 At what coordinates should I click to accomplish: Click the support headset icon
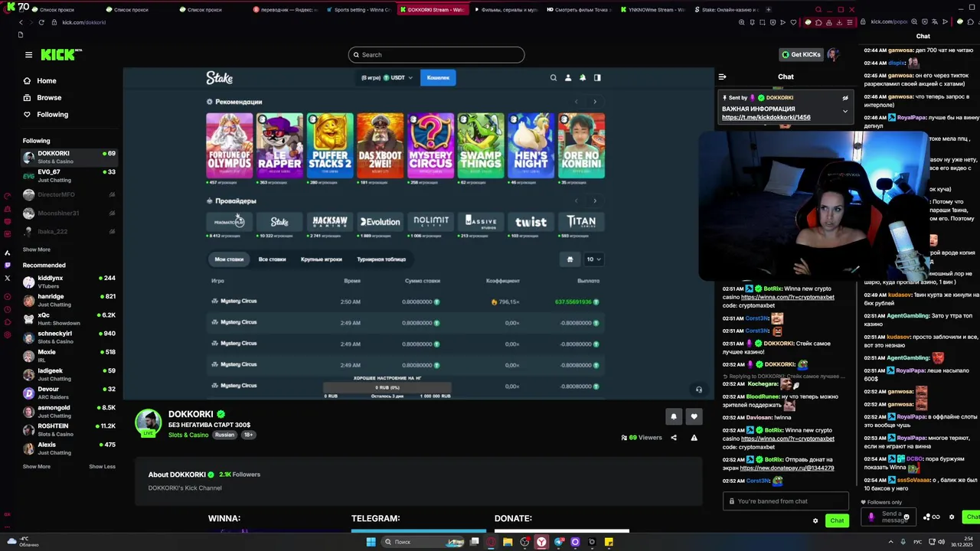tap(698, 390)
